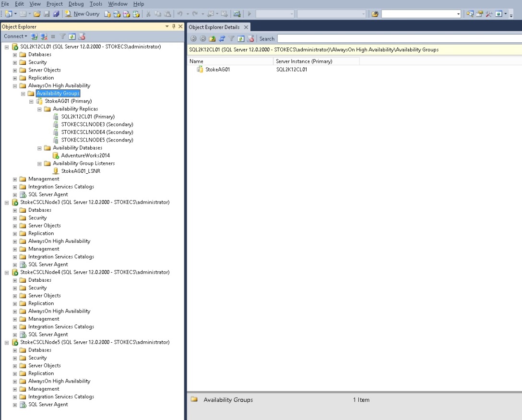This screenshot has height=420, width=522.
Task: Collapse the Availability Replicas folder
Action: pos(40,109)
